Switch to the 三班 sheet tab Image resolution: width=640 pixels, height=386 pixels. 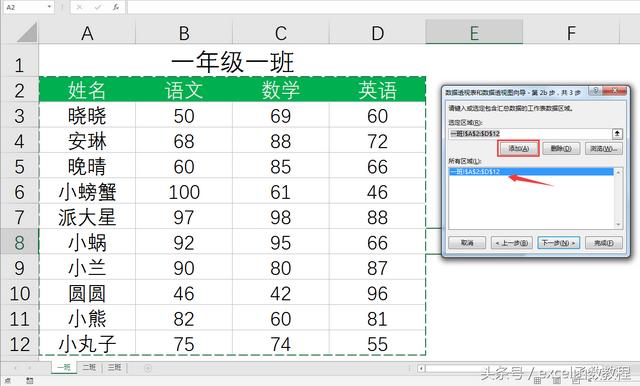[114, 367]
